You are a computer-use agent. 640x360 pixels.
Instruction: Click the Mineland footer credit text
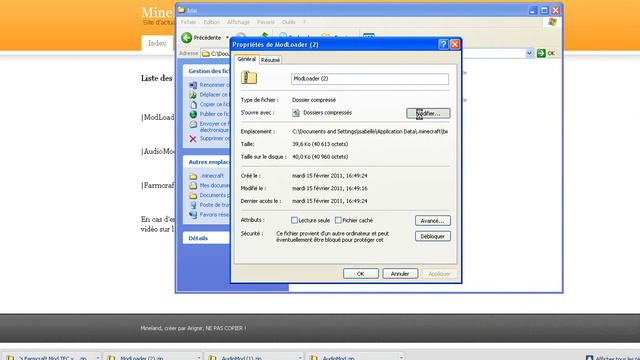click(193, 328)
